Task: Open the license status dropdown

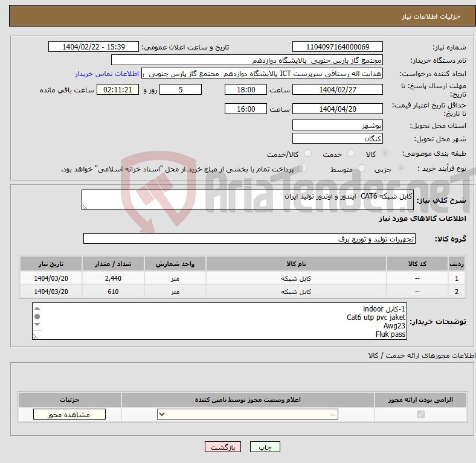Action: pyautogui.click(x=248, y=414)
